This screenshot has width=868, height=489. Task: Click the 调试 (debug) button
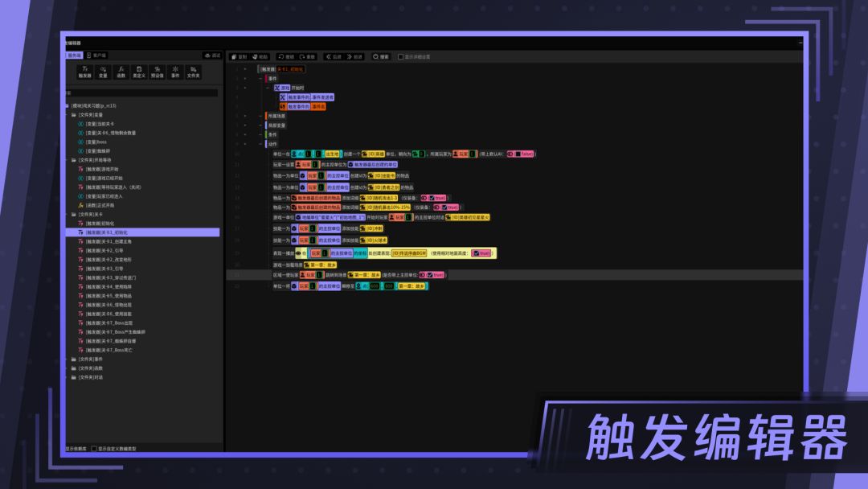(213, 55)
